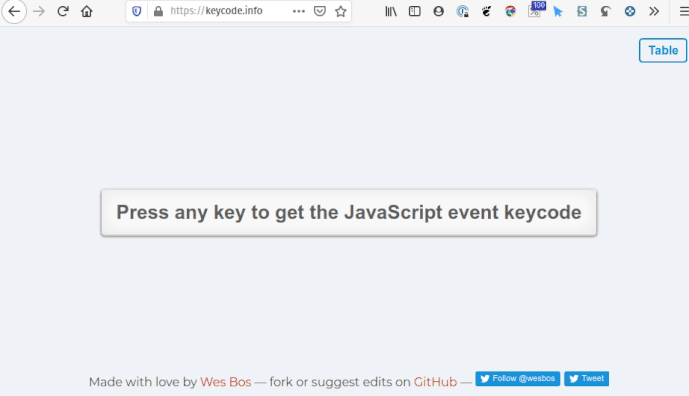Save the page to Pocket
The image size is (689, 396).
pos(320,11)
